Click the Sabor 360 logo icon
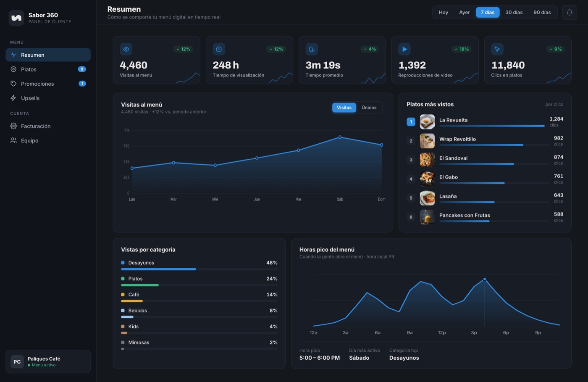 [x=16, y=18]
